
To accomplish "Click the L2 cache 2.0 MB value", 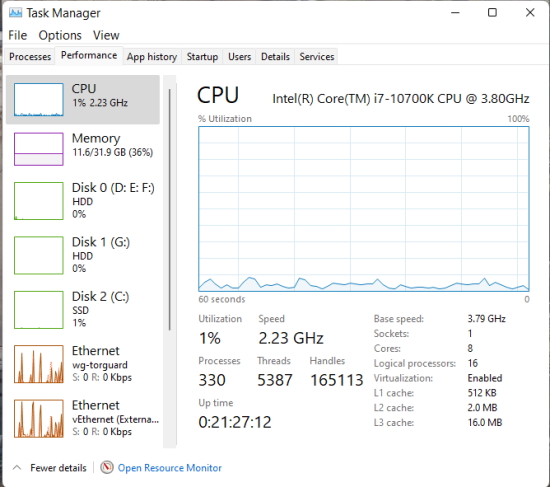I will tap(482, 407).
